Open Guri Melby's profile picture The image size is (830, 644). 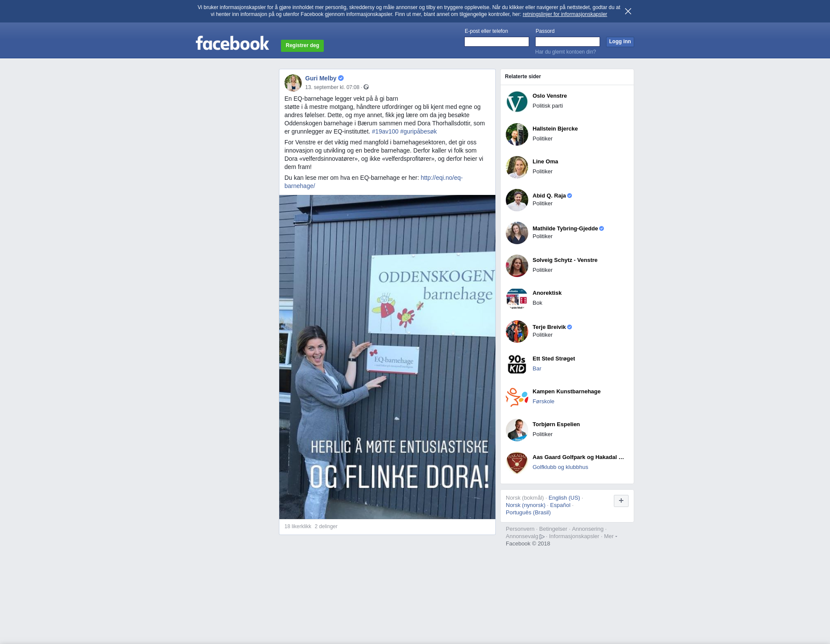pos(293,83)
